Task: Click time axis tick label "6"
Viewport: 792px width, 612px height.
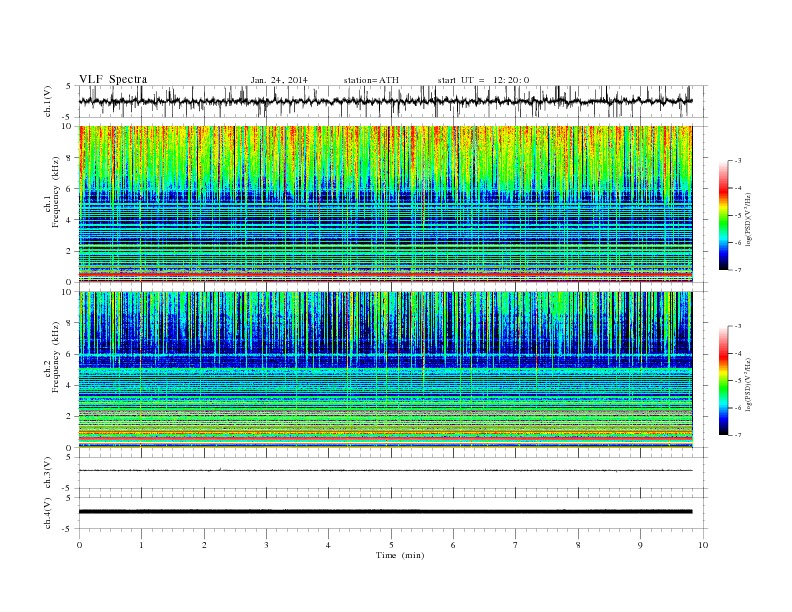Action: pyautogui.click(x=453, y=545)
